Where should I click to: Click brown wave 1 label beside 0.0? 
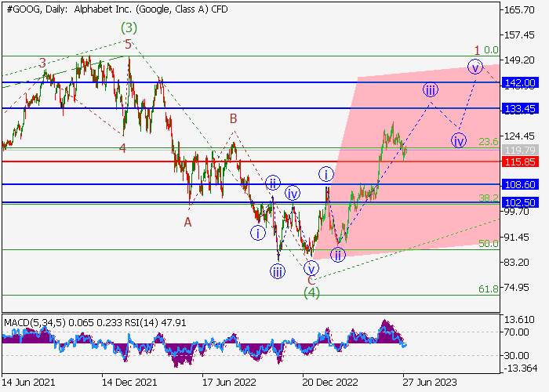coord(477,50)
